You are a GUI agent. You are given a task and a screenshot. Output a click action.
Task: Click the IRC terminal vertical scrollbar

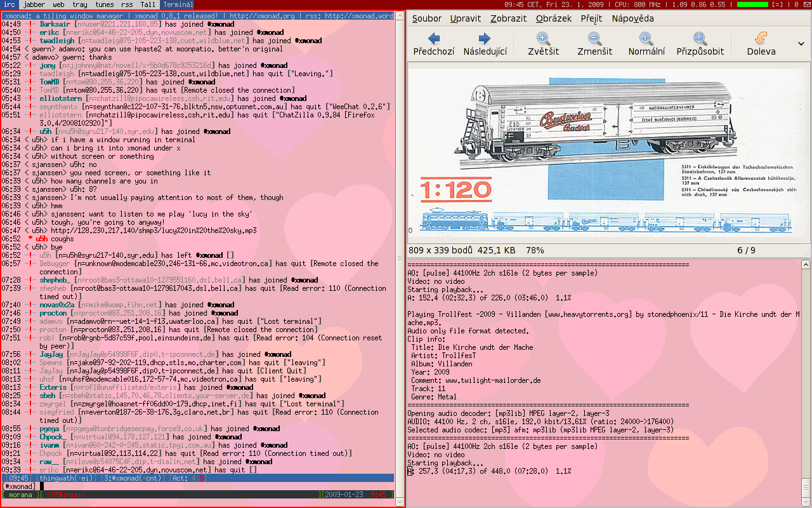tap(400, 257)
